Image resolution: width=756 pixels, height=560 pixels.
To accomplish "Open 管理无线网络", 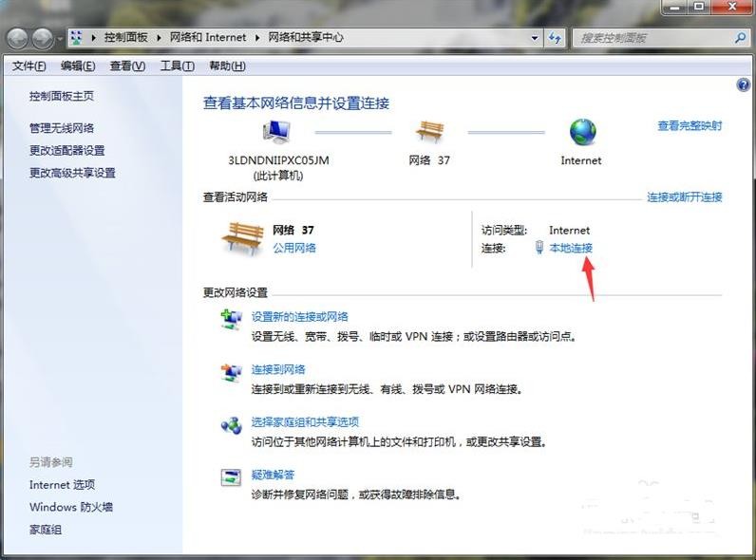I will (62, 128).
